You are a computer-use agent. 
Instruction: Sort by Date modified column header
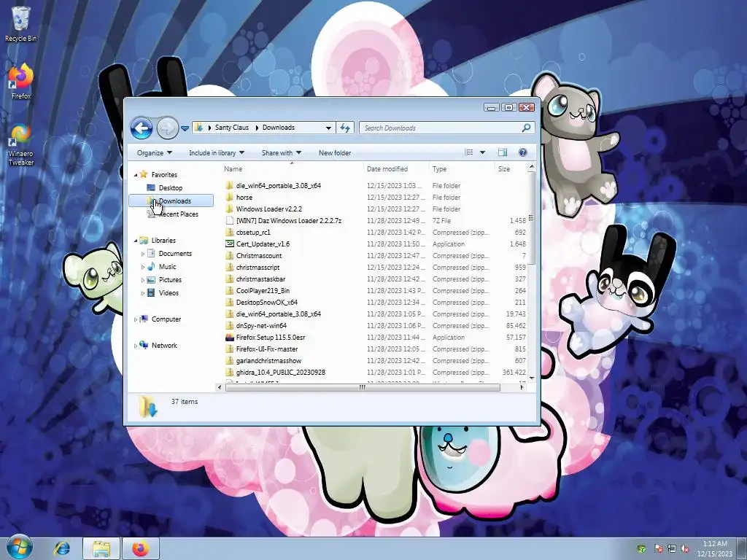(x=396, y=169)
